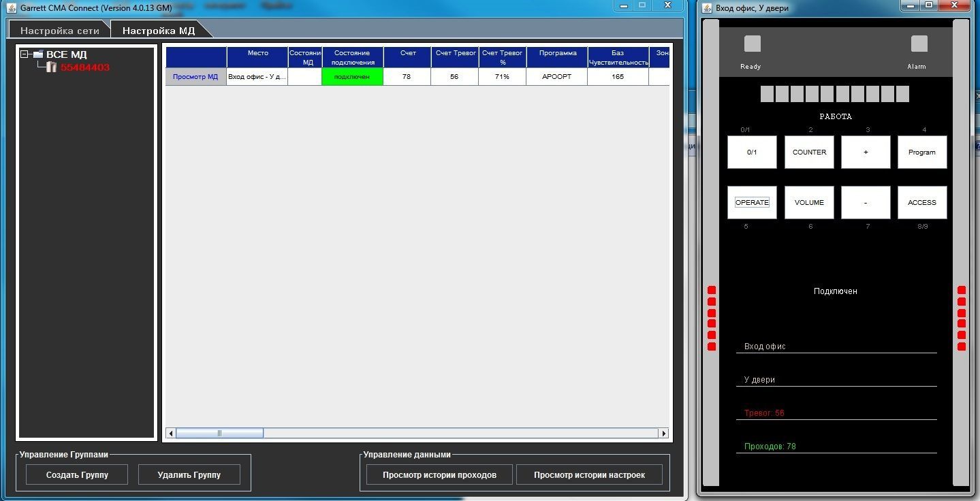Open the Настройка МД tab

pos(159,31)
